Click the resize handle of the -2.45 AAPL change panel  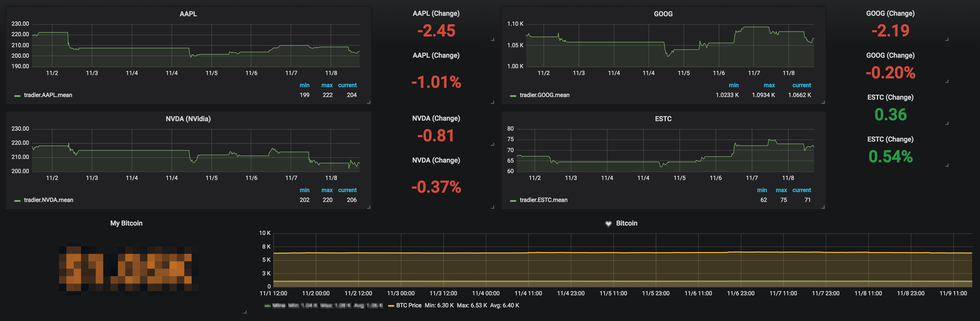tap(493, 39)
